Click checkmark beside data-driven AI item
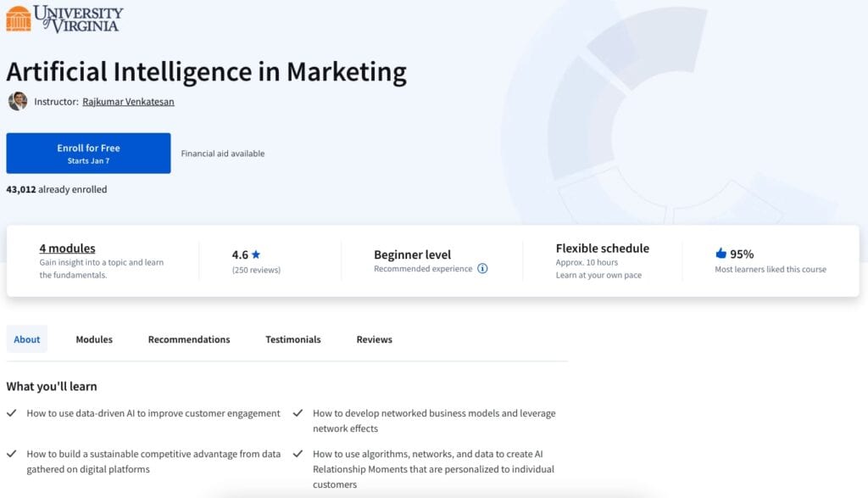Viewport: 868px width, 498px height. coord(12,412)
